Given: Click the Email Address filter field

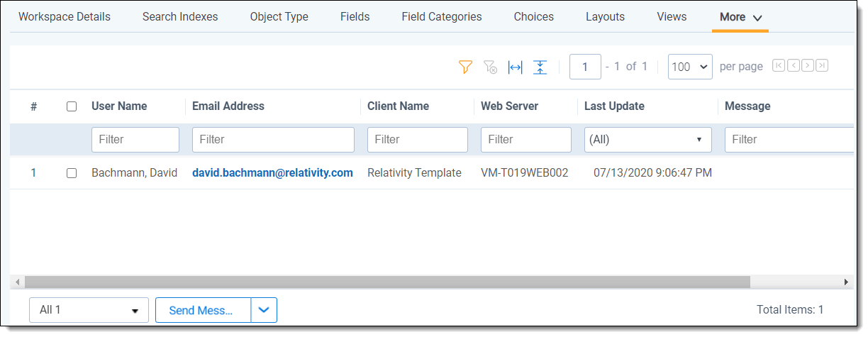Looking at the screenshot, I should tap(273, 140).
